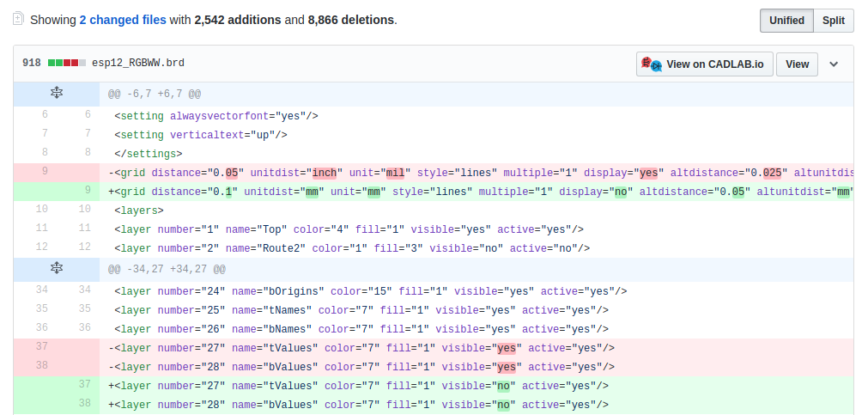
Task: Click the layer name="Route2" line
Action: (x=351, y=248)
